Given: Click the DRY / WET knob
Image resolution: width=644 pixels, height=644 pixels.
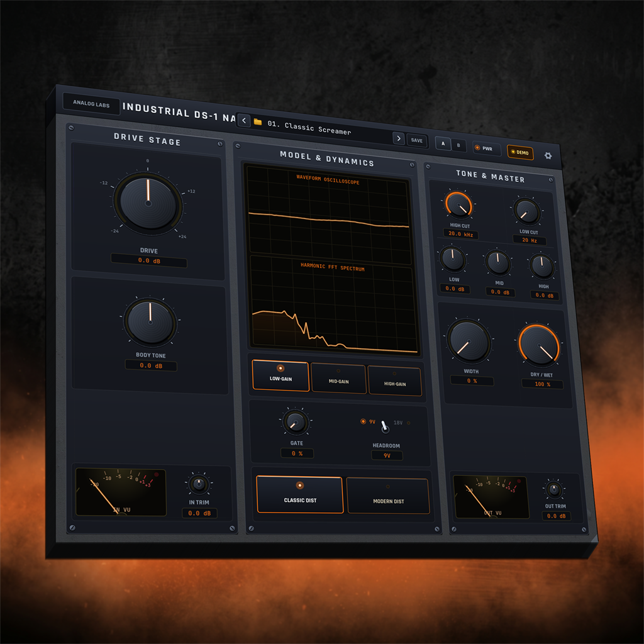Looking at the screenshot, I should pyautogui.click(x=539, y=345).
